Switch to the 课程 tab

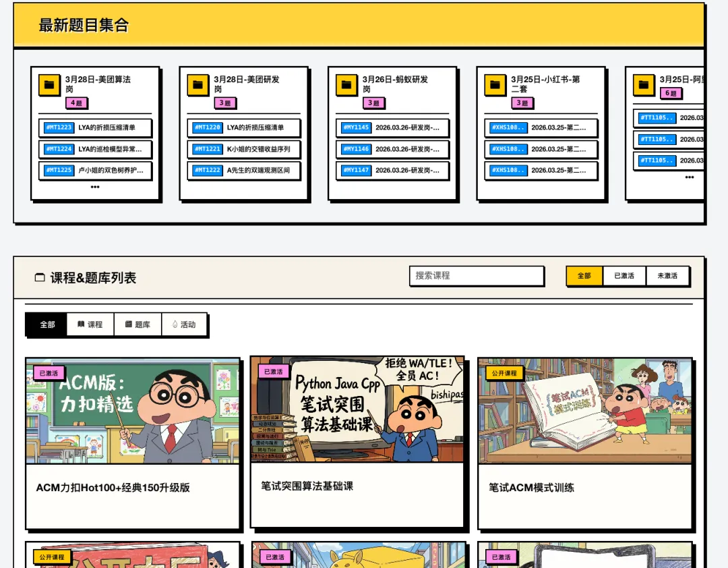pyautogui.click(x=90, y=324)
